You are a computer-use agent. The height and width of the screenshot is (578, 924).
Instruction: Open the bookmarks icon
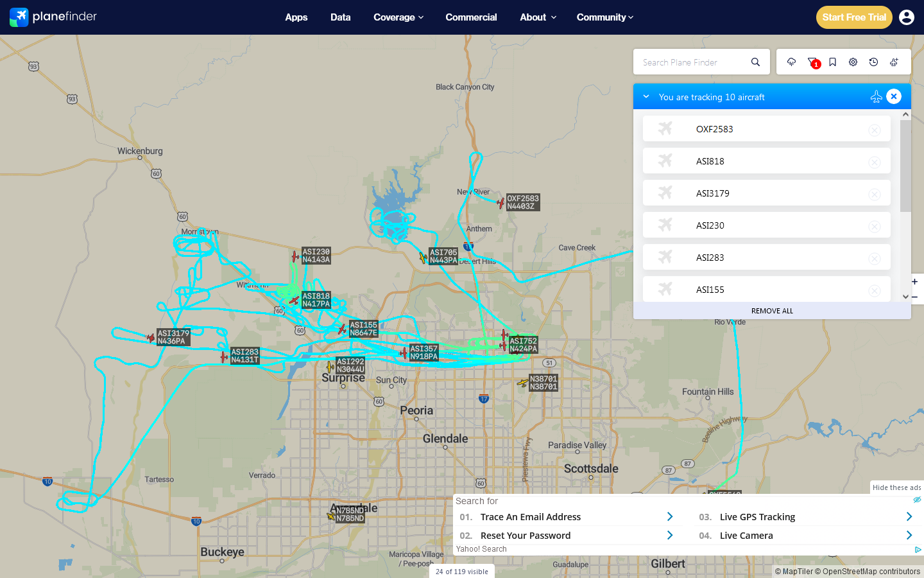[x=832, y=62]
